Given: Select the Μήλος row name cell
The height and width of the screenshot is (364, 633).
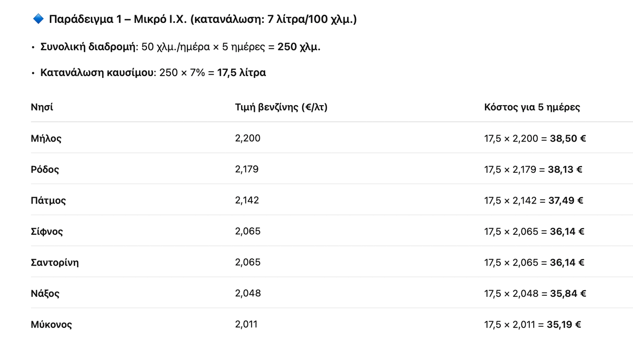Looking at the screenshot, I should pos(46,139).
